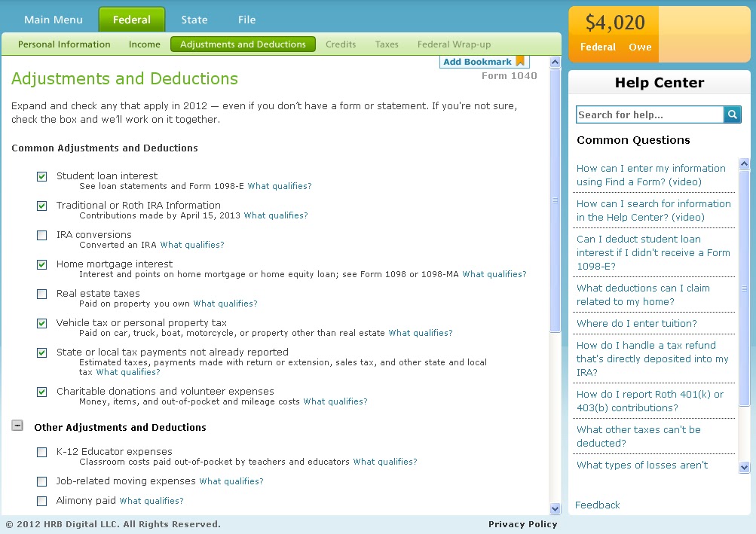Switch to the State tab

(x=194, y=19)
